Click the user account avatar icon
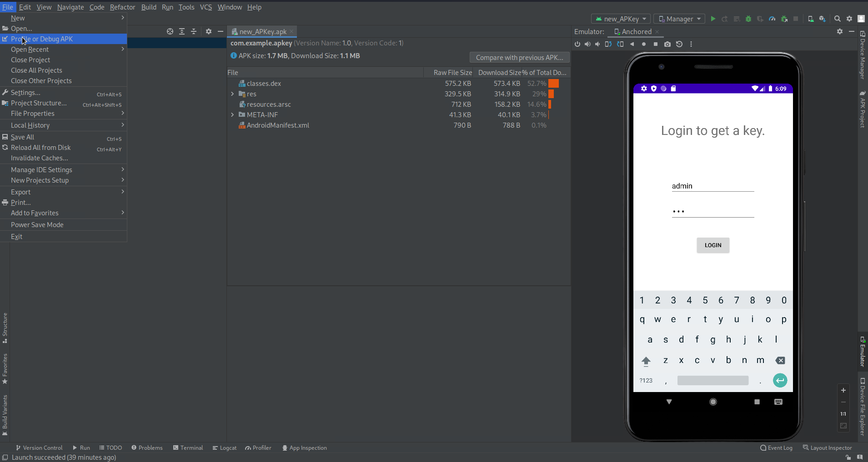The height and width of the screenshot is (462, 868). (861, 19)
